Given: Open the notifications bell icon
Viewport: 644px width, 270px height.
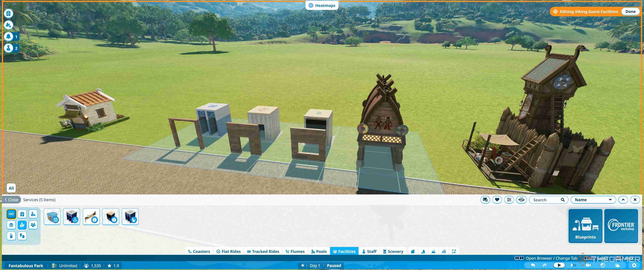Looking at the screenshot, I should pyautogui.click(x=8, y=37).
